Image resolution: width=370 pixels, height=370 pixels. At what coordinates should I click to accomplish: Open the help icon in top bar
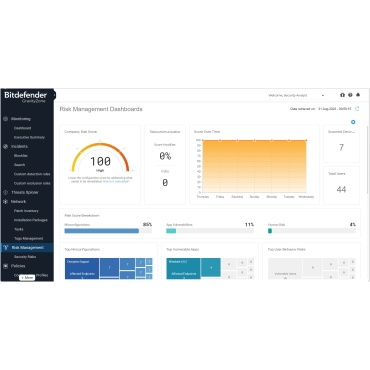point(350,95)
